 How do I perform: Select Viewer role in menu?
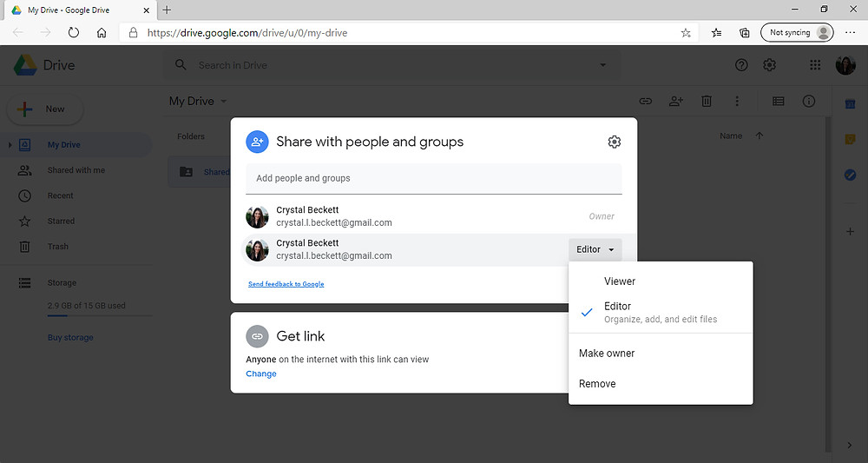tap(661, 281)
